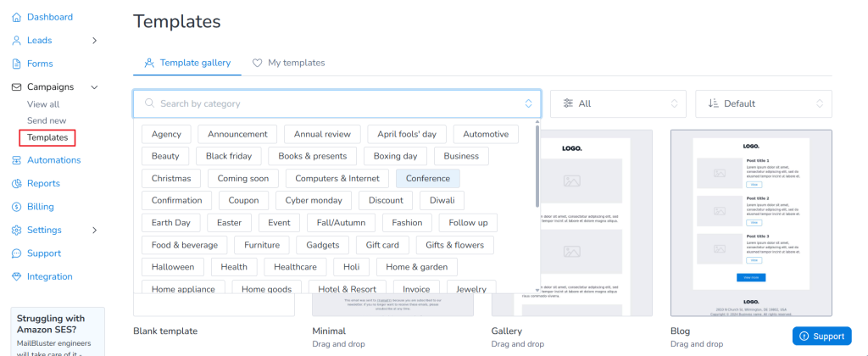This screenshot has height=356, width=868.
Task: Select the Follow up category
Action: 468,223
